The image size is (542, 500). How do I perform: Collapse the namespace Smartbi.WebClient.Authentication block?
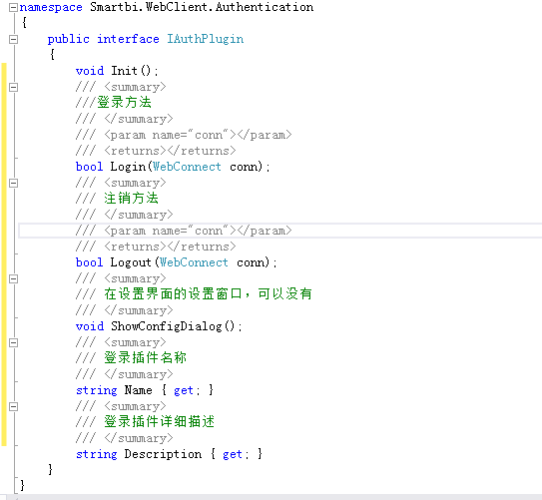[13, 7]
